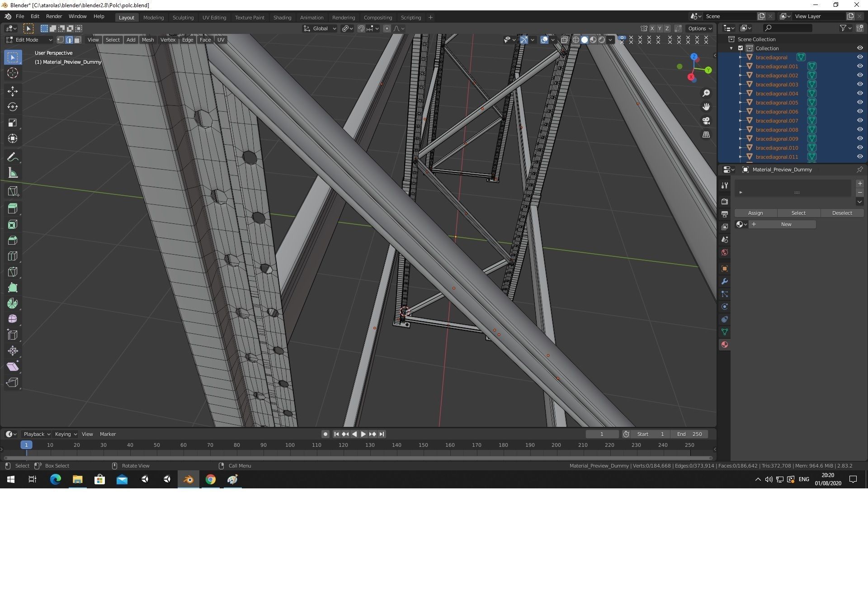The width and height of the screenshot is (868, 615).
Task: Select the Bevel tool
Action: tap(13, 240)
